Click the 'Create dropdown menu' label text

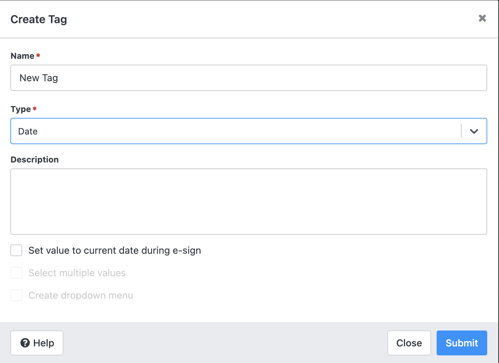(x=81, y=296)
